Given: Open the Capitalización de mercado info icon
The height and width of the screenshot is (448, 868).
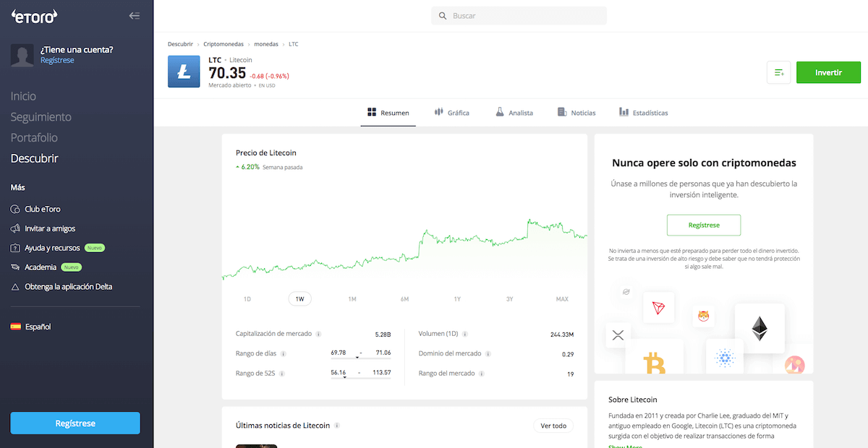Looking at the screenshot, I should click(320, 334).
